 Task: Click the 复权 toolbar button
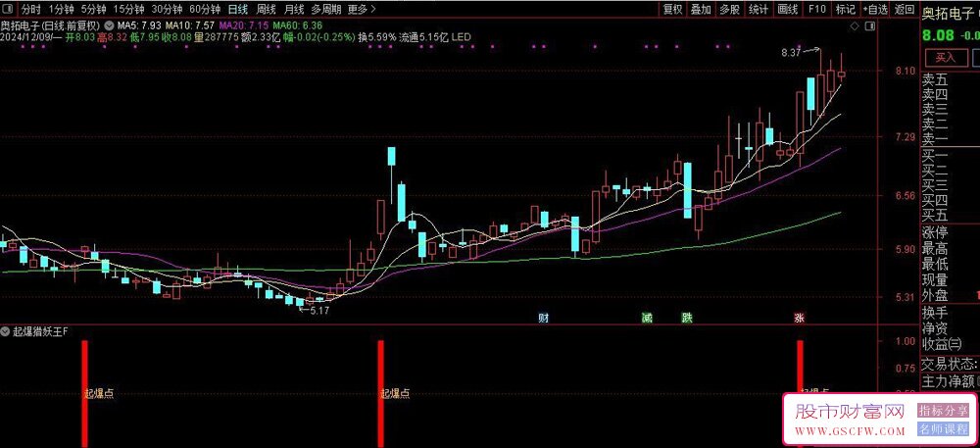click(x=672, y=9)
